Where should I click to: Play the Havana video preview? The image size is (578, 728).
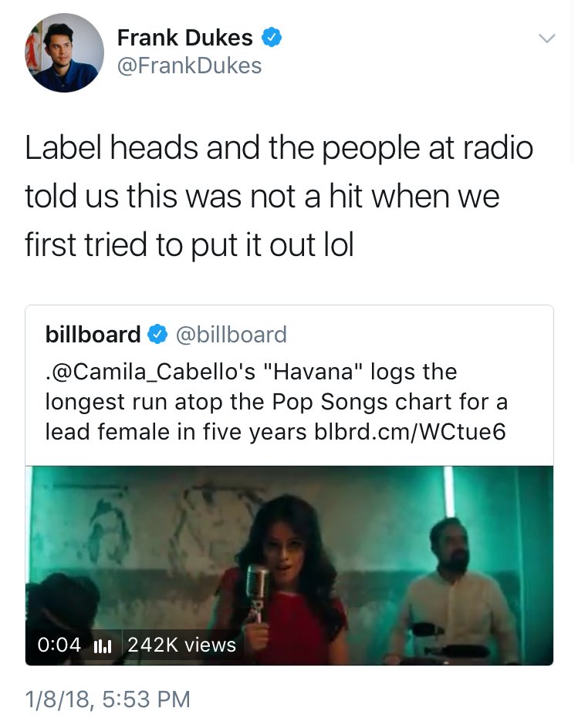pyautogui.click(x=289, y=565)
